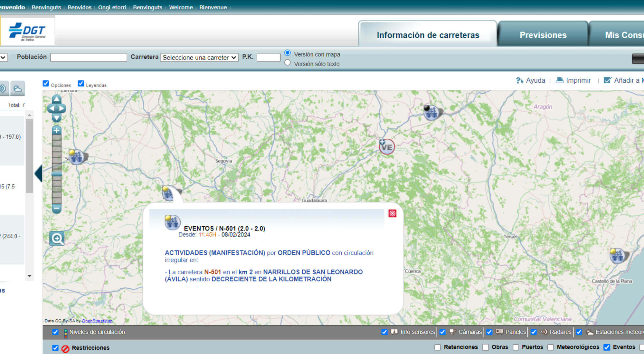Image resolution: width=644 pixels, height=354 pixels.
Task: Click the VE restriction marker on map
Action: [x=387, y=147]
